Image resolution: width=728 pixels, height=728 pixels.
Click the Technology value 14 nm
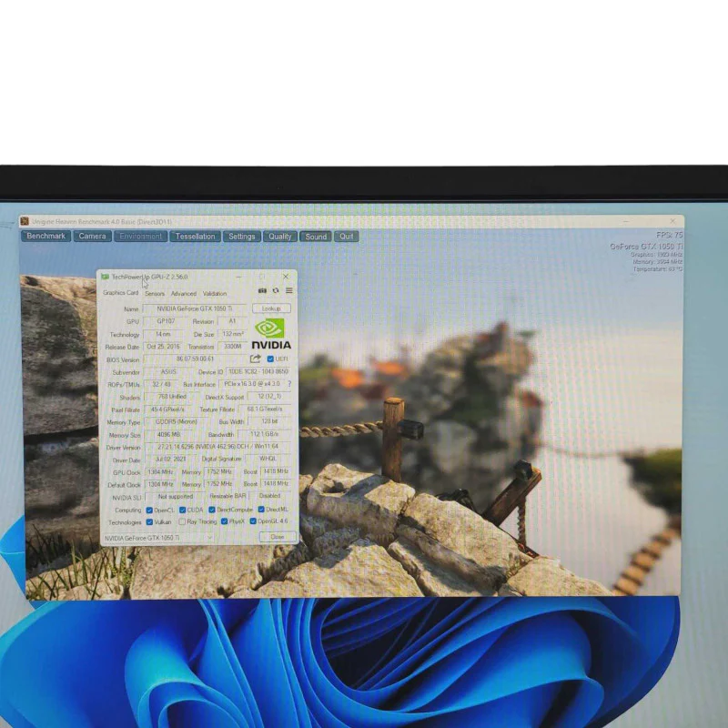click(163, 334)
